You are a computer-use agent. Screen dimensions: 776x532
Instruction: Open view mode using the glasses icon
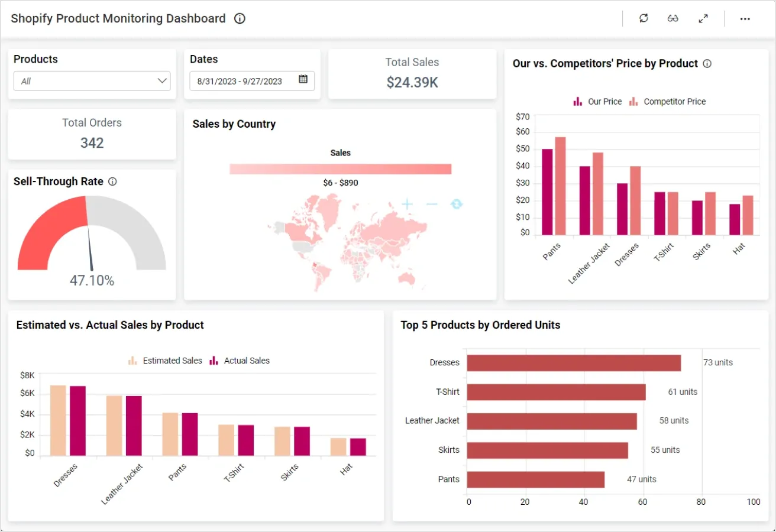[x=673, y=18]
